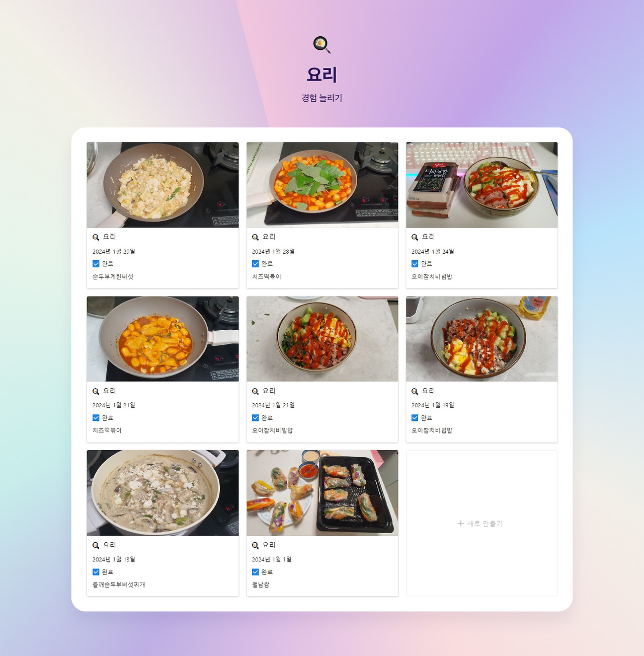Click the frying pan page icon above 요리
644x656 pixels.
321,45
